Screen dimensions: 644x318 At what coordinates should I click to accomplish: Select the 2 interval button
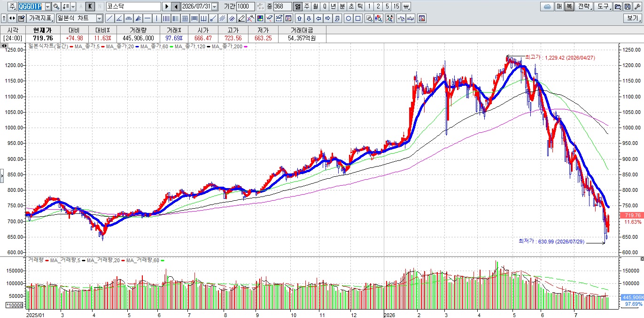pyautogui.click(x=378, y=7)
